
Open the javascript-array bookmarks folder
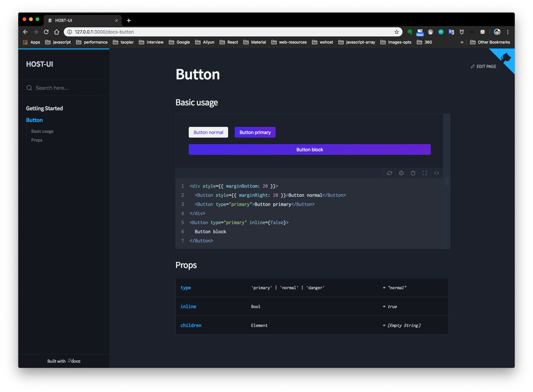click(x=357, y=42)
